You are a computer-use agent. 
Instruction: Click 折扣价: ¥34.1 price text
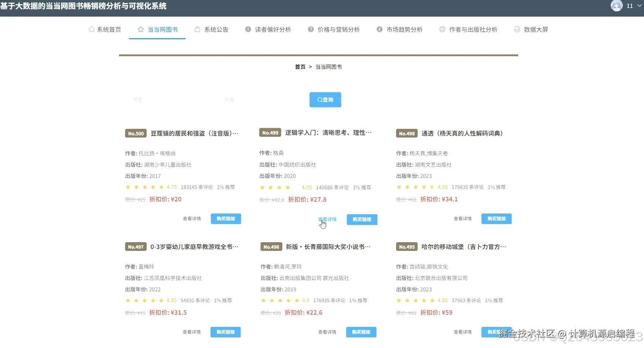coord(439,199)
